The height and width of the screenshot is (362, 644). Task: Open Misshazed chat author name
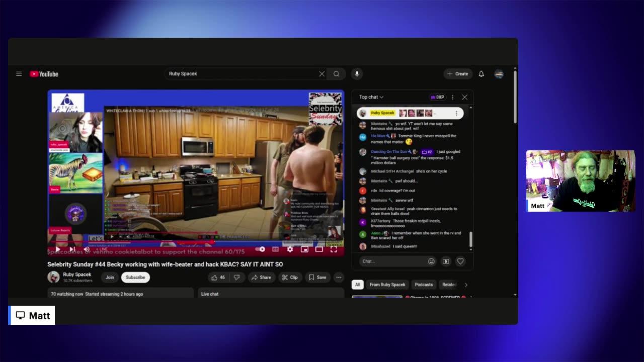coord(381,246)
